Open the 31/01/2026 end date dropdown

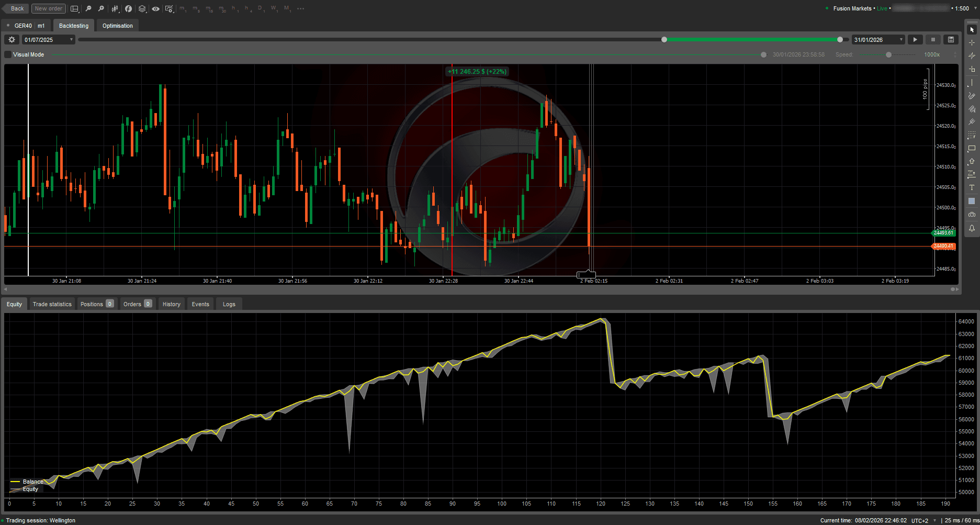(x=877, y=39)
